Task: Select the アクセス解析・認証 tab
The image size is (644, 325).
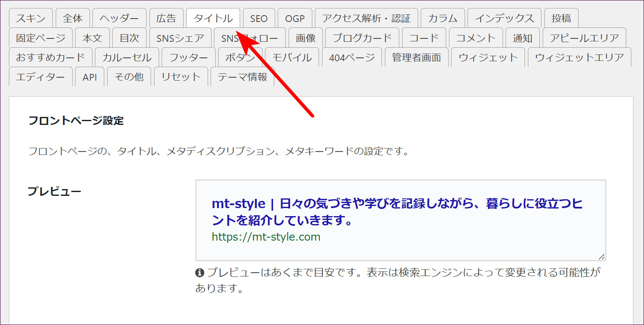Action: click(x=366, y=19)
